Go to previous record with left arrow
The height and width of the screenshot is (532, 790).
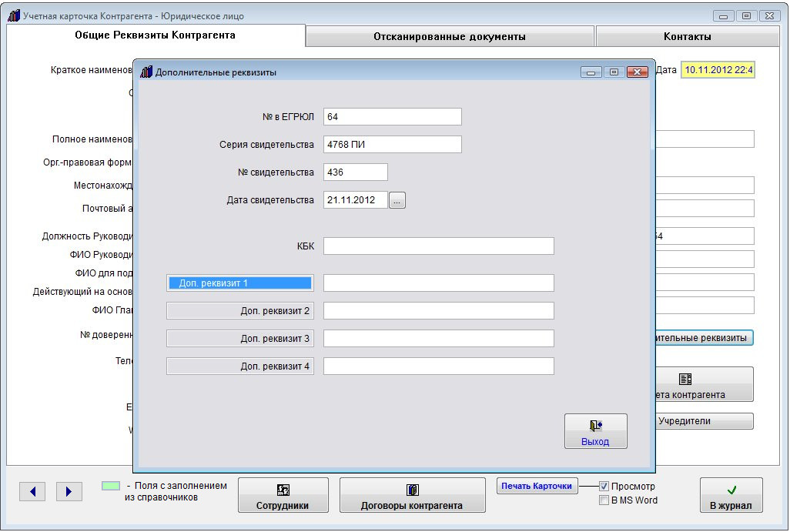[33, 491]
